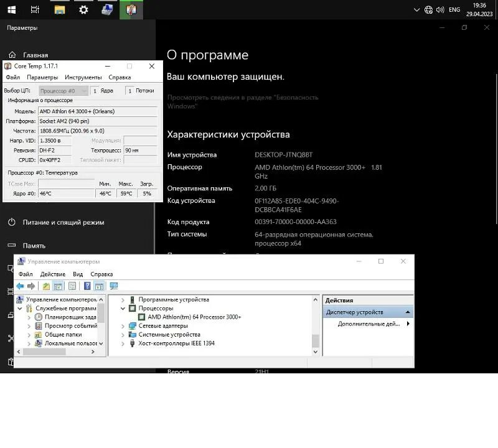This screenshot has width=498, height=448.
Task: Click console tree scroll right arrow
Action: point(93,352)
